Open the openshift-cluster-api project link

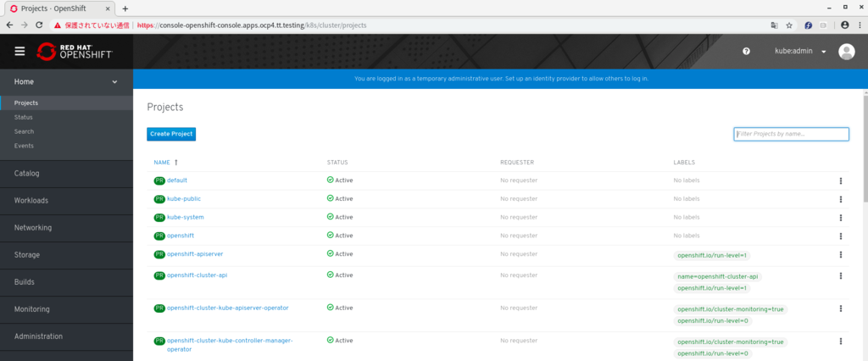[x=197, y=275]
